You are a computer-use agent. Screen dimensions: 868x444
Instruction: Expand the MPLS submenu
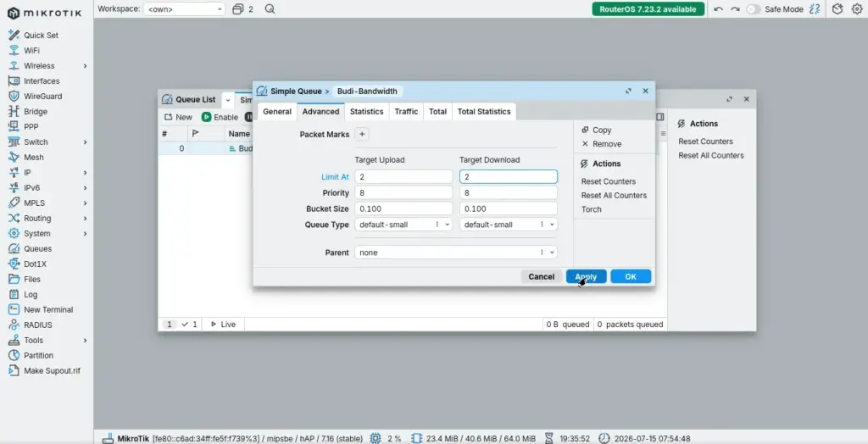point(86,203)
